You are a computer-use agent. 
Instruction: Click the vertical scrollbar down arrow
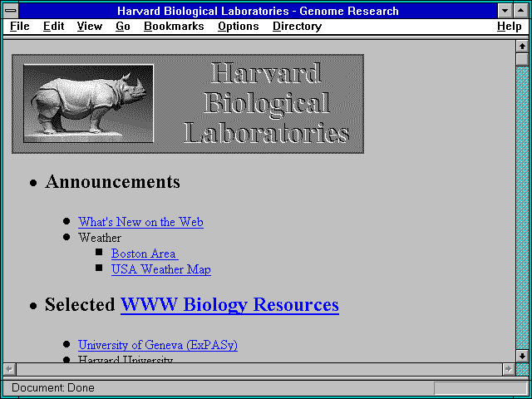522,356
